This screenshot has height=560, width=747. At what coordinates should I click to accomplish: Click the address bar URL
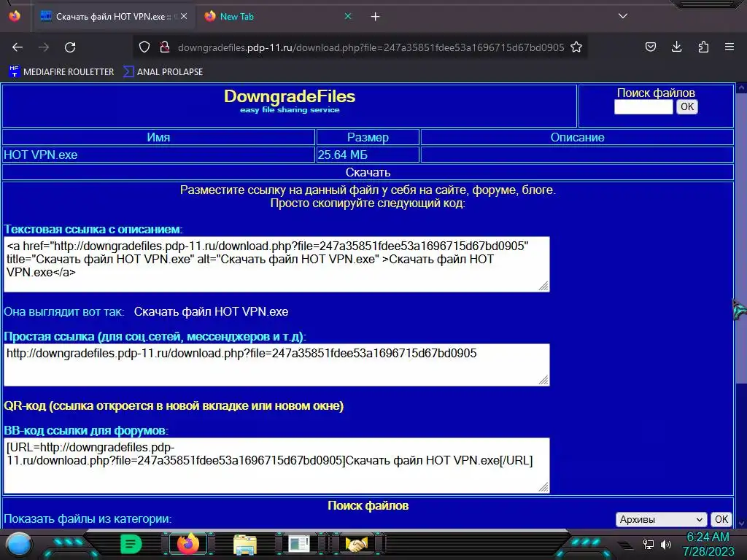coord(371,47)
